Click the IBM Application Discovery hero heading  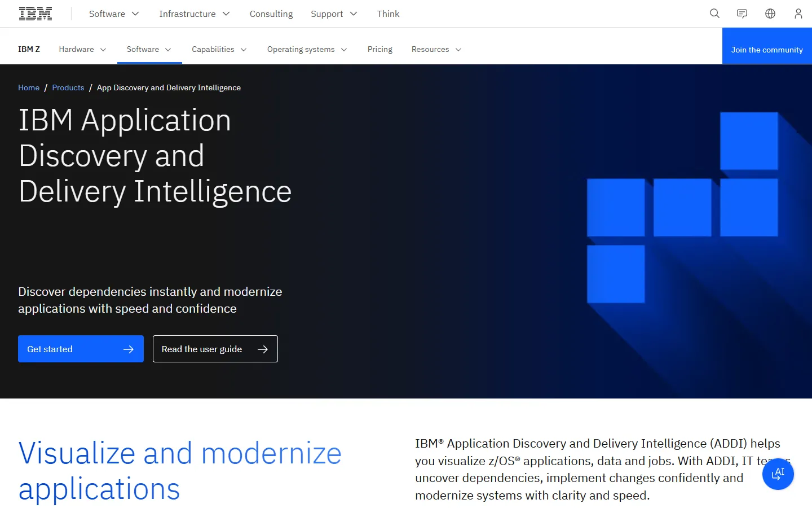pyautogui.click(x=155, y=156)
